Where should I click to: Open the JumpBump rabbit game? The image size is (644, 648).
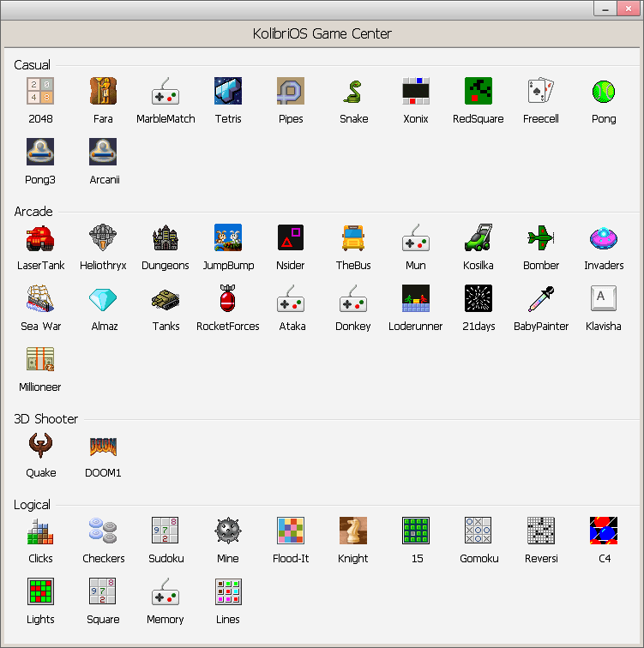point(228,237)
